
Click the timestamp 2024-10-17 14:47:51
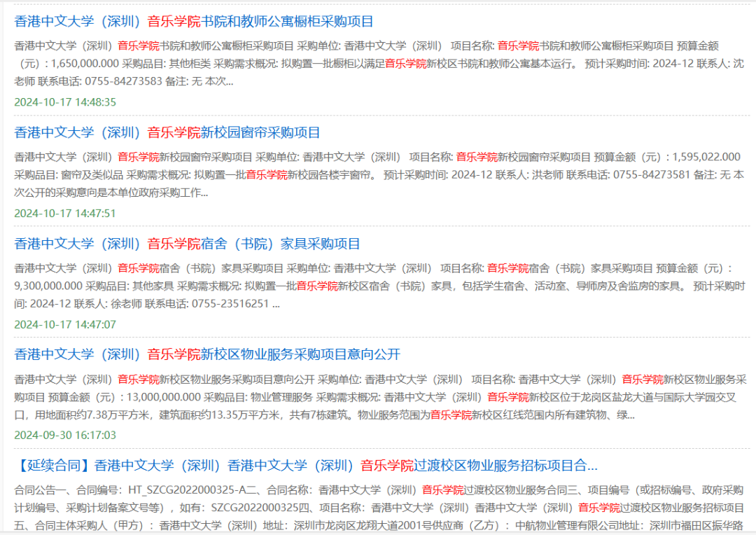(x=65, y=213)
